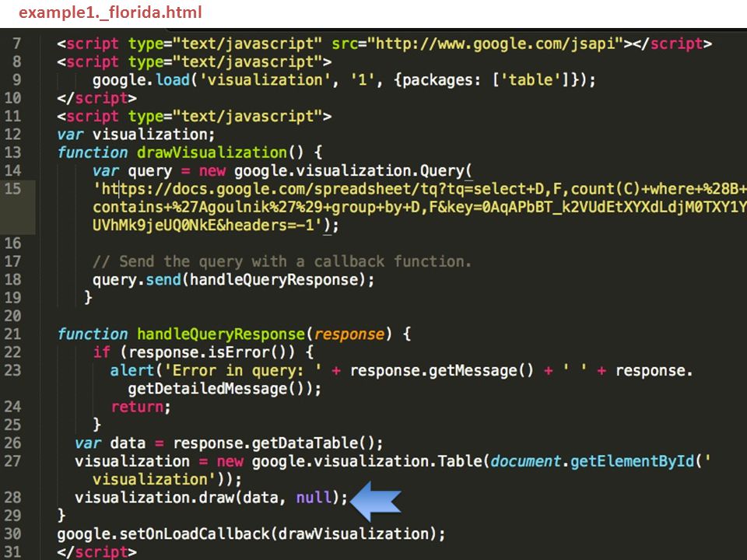Select line number 13 in gutter

click(12, 152)
